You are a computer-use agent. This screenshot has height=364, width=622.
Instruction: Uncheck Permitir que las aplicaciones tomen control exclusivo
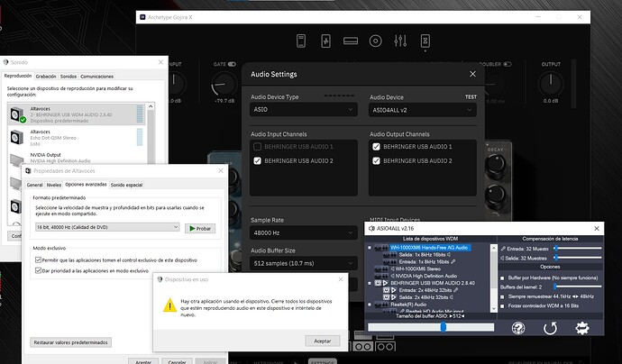click(x=38, y=260)
